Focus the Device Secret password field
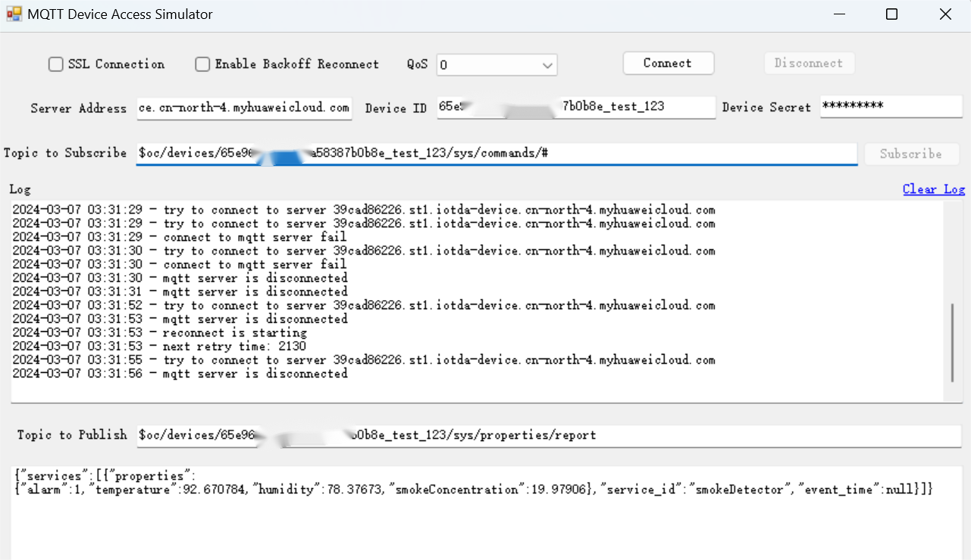 (x=890, y=108)
